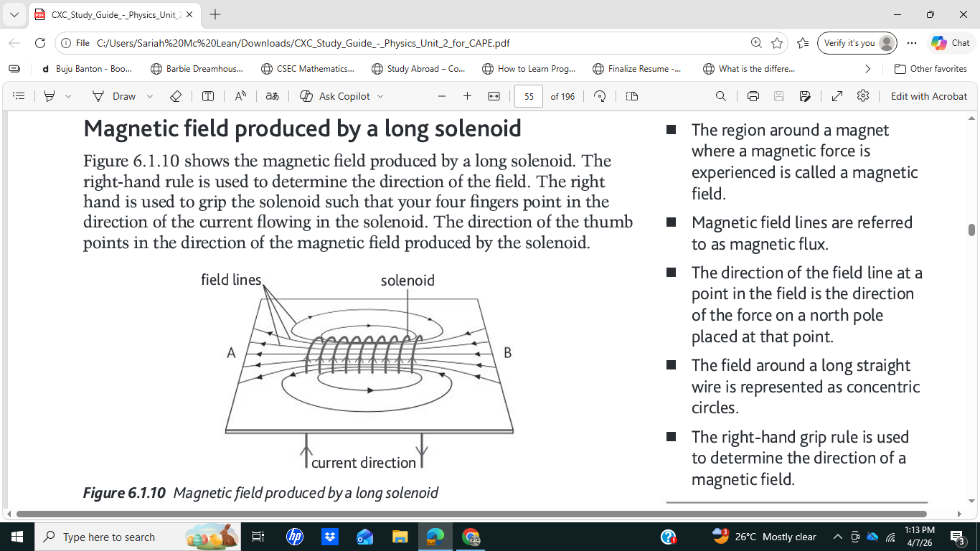Expand the Ask Copilot dropdown arrow
980x551 pixels.
point(380,96)
